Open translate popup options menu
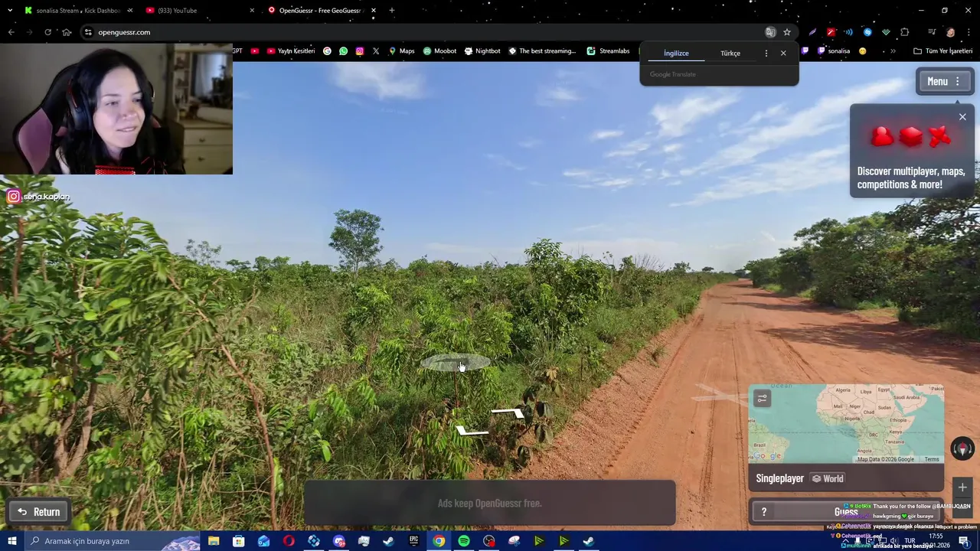This screenshot has height=551, width=980. tap(766, 54)
